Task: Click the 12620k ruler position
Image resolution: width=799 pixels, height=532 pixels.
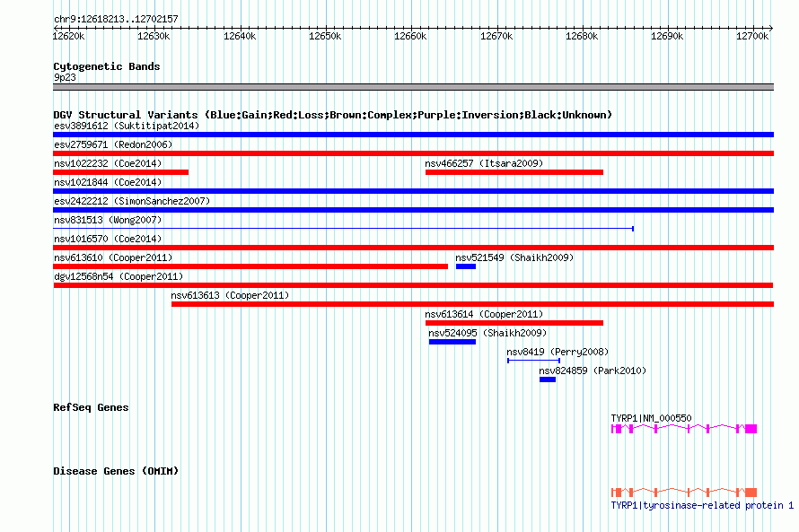Action: 69,36
